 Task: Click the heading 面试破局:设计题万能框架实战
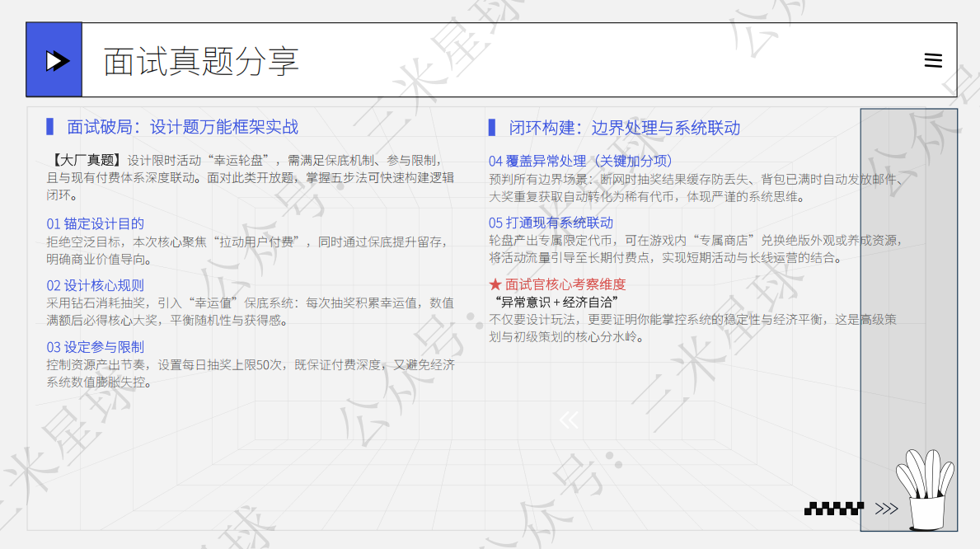[182, 127]
